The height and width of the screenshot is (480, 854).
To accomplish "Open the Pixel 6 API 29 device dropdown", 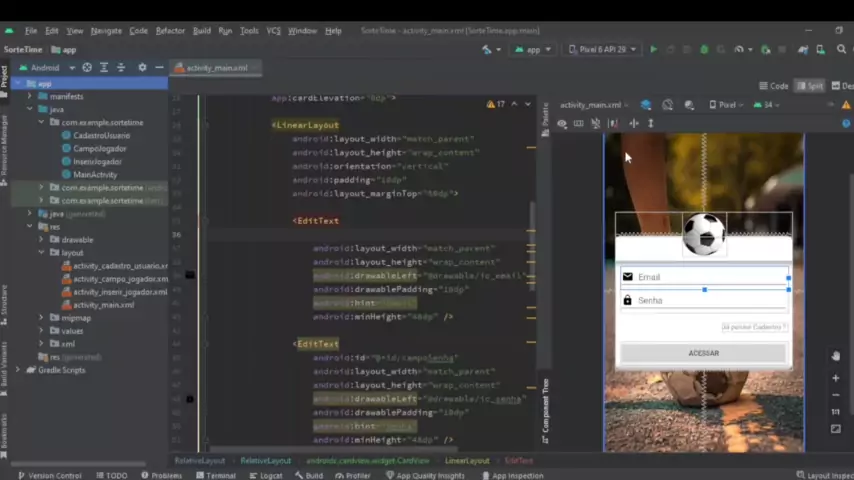I will (x=603, y=49).
